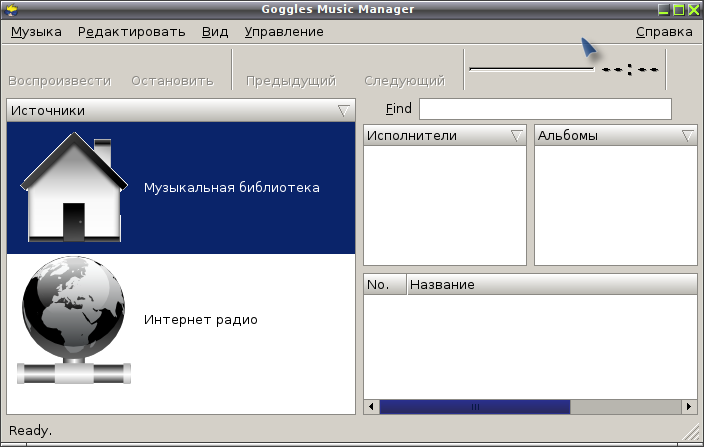Click the track list scroll left arrow
The width and height of the screenshot is (704, 447).
point(371,407)
